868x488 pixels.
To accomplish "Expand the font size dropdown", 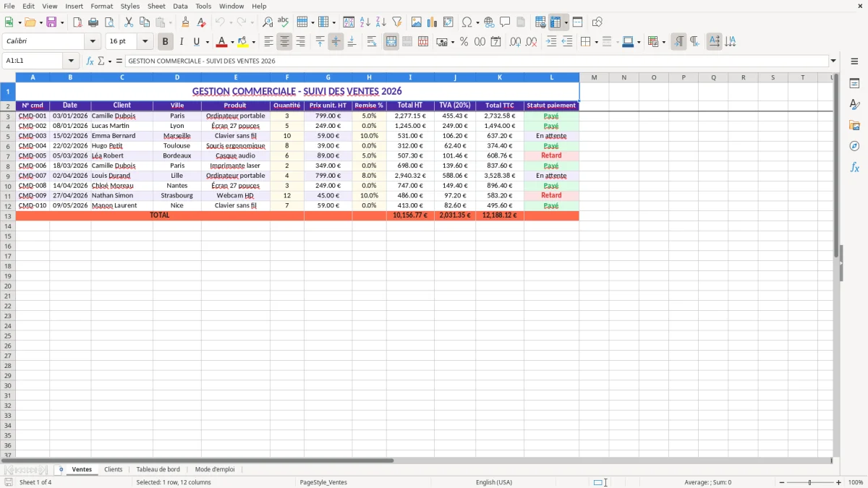I will (145, 42).
